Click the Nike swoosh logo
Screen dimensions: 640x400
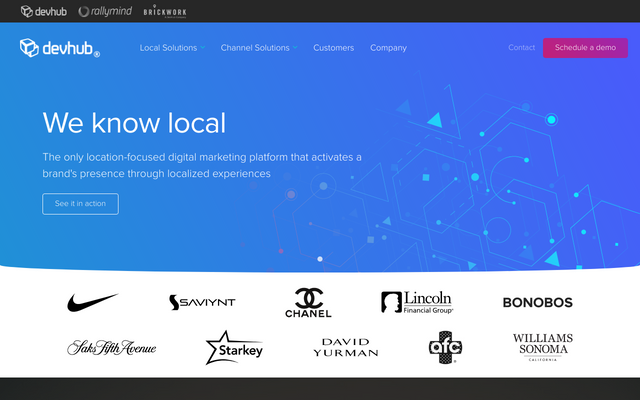[x=93, y=302]
